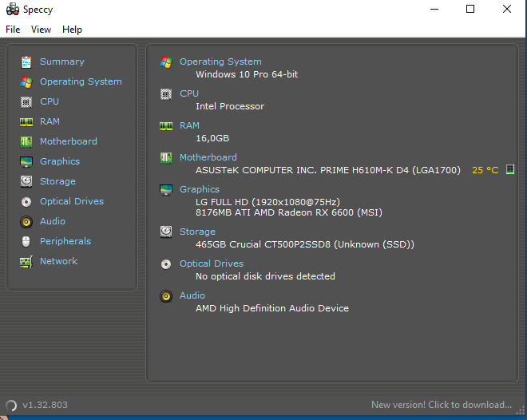527x420 pixels.
Task: Click the Storage heading link in summary
Action: pyautogui.click(x=197, y=232)
